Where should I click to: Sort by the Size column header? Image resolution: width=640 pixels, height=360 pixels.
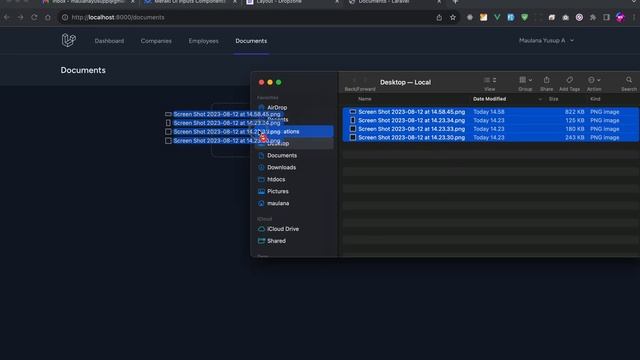point(553,99)
